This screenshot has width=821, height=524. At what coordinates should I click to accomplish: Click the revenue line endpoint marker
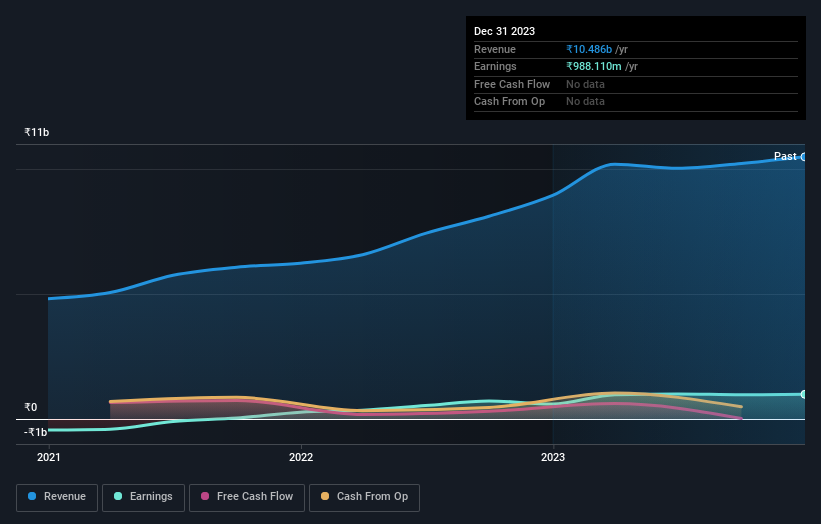(x=804, y=157)
